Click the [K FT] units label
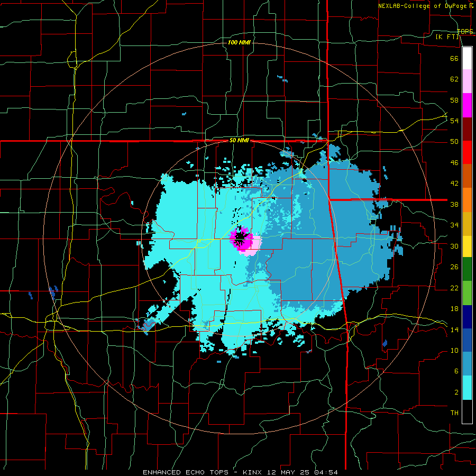476x476 pixels. tap(447, 36)
